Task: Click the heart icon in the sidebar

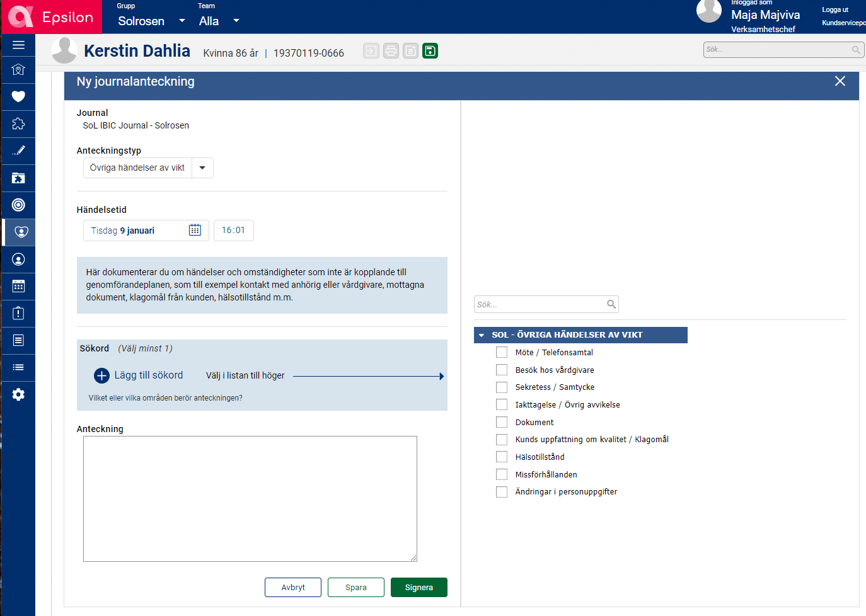Action: (x=18, y=96)
